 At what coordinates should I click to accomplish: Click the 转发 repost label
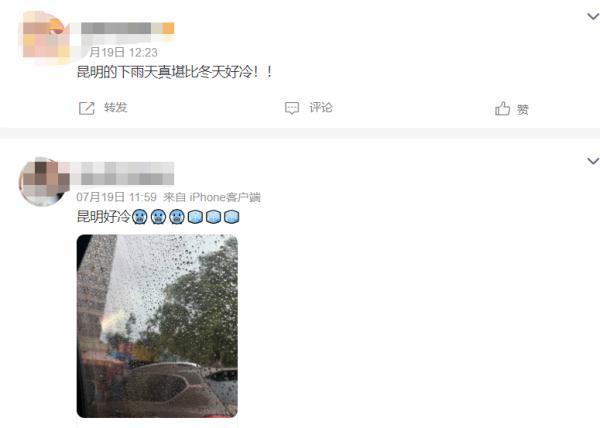[x=116, y=107]
